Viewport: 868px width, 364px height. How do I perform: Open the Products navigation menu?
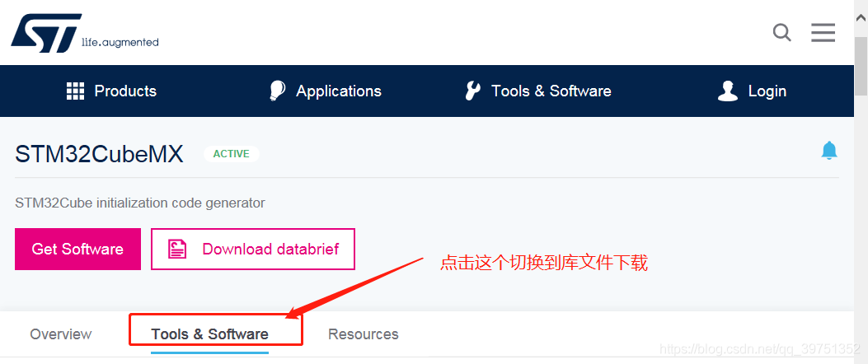111,91
